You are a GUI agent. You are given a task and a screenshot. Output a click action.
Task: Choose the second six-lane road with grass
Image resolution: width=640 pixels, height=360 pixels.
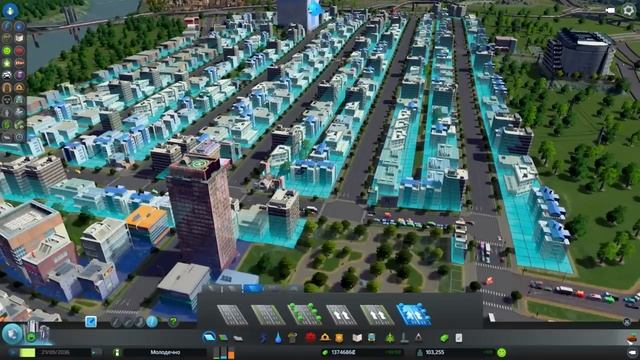pyautogui.click(x=268, y=315)
